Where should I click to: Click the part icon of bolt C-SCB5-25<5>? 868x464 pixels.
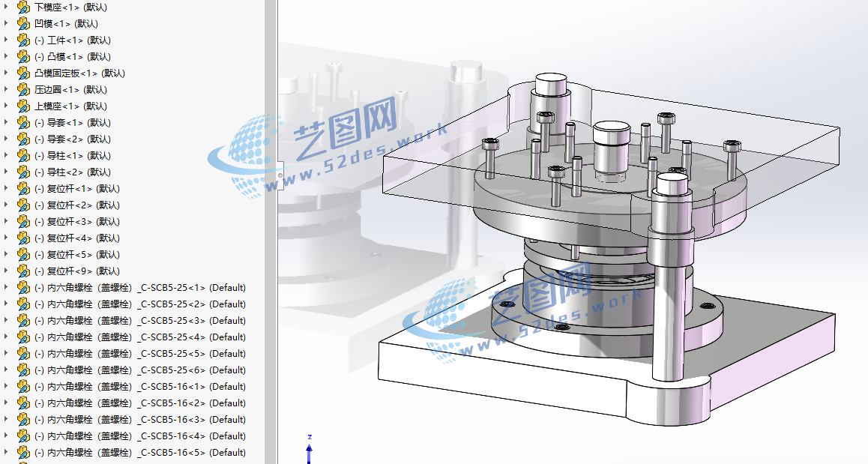pyautogui.click(x=23, y=354)
